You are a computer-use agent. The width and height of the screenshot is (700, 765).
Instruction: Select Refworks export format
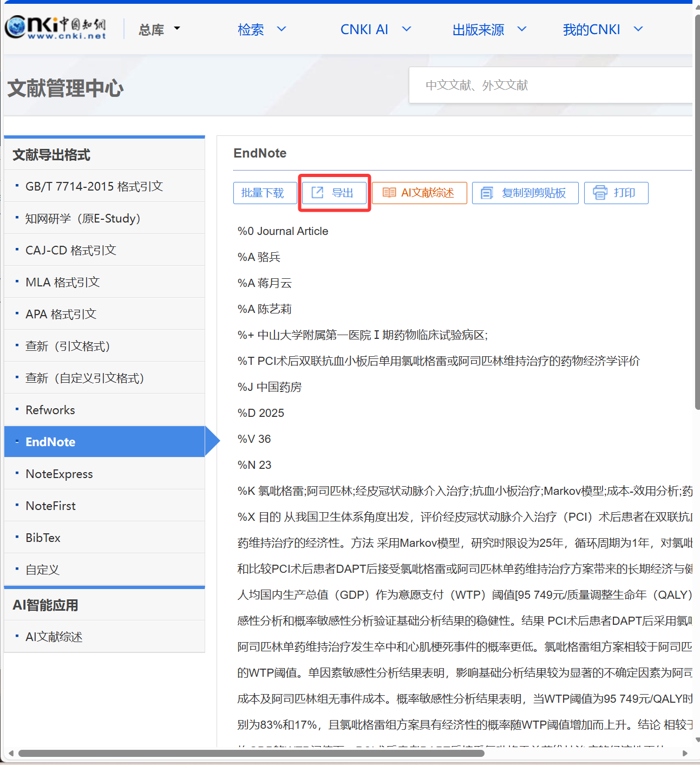click(x=104, y=410)
